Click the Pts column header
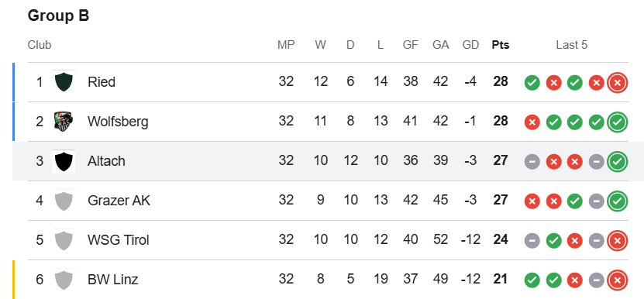Viewport: 644px width, 299px height. click(x=501, y=45)
